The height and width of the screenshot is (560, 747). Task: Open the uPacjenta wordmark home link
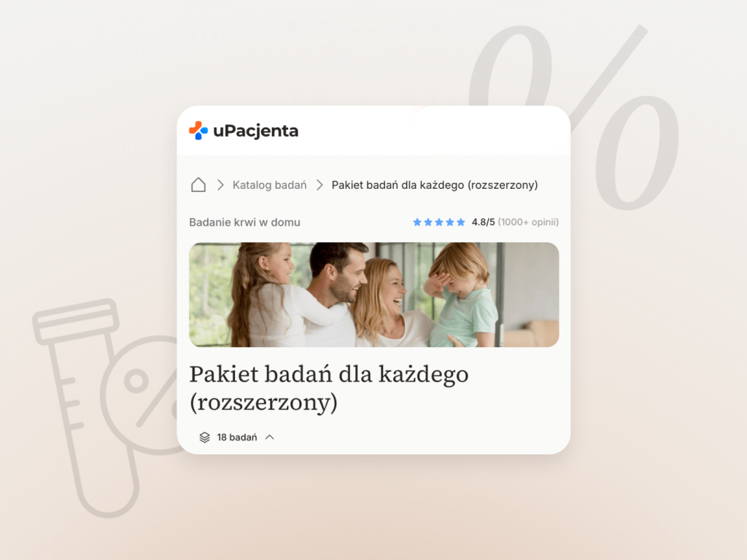click(x=255, y=131)
